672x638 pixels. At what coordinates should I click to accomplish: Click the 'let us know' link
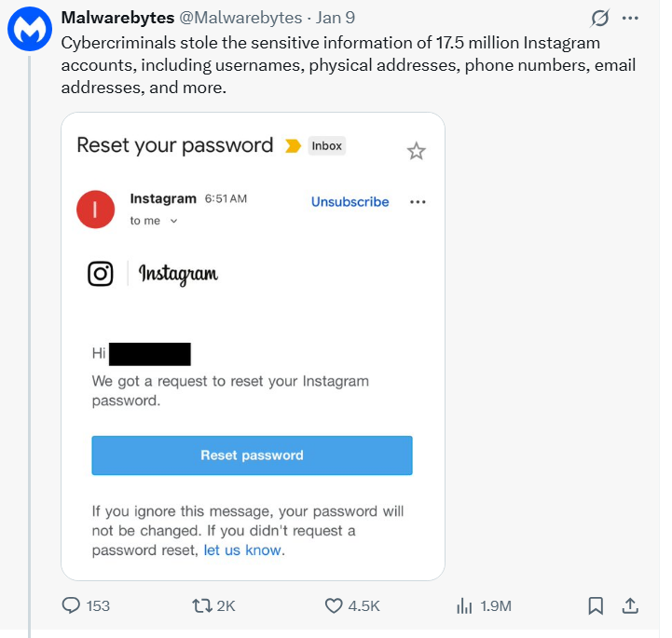(242, 550)
